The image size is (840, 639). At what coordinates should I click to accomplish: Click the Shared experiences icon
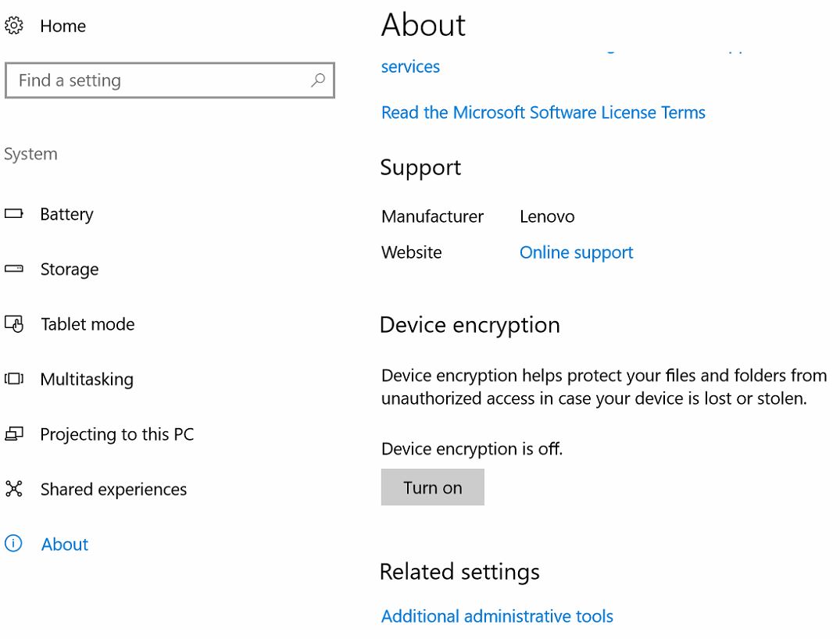click(x=13, y=489)
